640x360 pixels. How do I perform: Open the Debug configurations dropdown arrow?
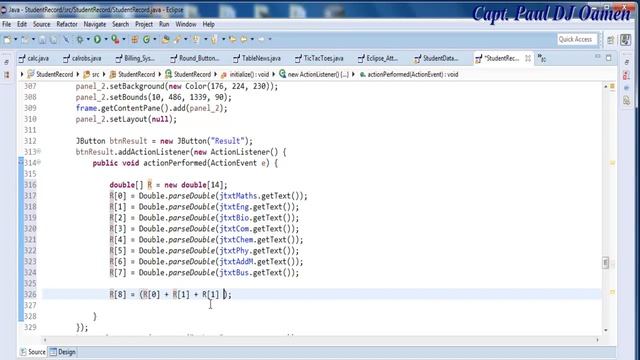pos(88,40)
